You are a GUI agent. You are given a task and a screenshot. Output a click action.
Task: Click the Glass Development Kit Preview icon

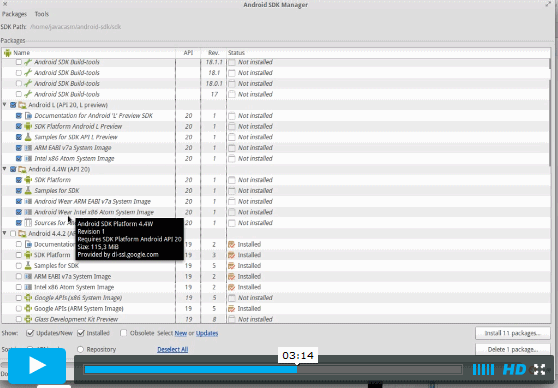tap(28, 319)
